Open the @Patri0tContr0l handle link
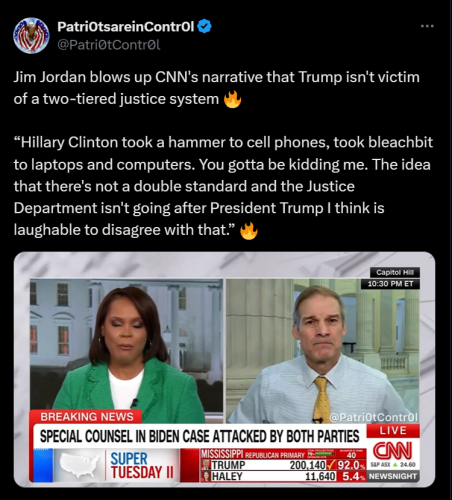 click(x=109, y=45)
